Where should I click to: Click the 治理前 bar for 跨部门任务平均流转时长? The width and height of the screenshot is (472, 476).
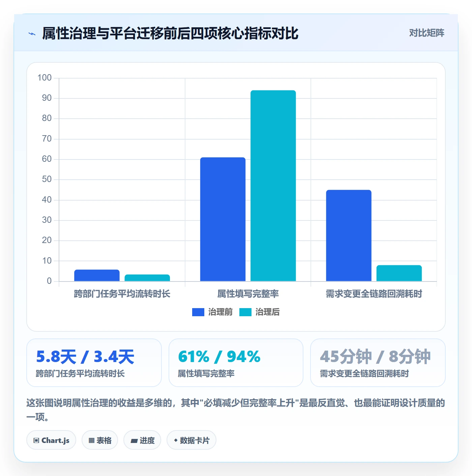[x=97, y=275]
